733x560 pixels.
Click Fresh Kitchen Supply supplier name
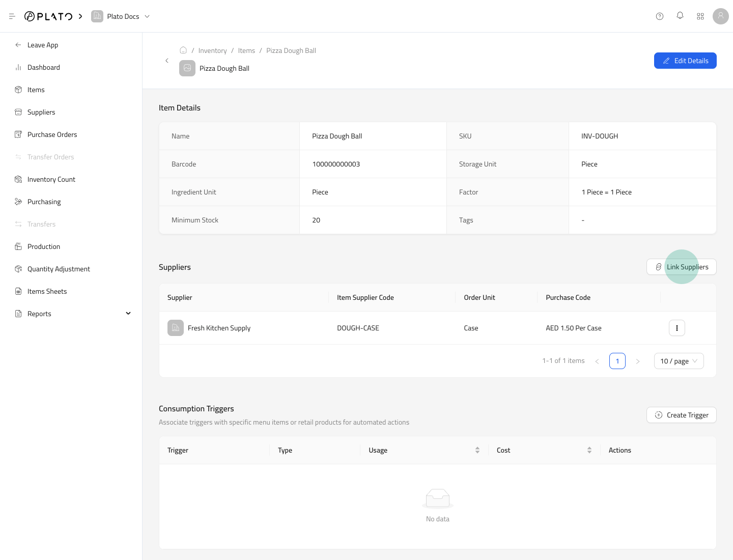click(219, 328)
